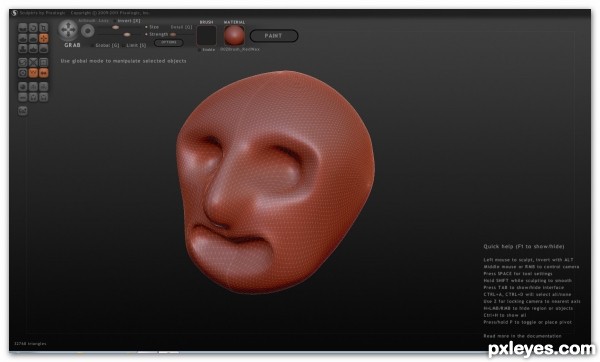
Task: Click the '32768 triangles' counter
Action: pyautogui.click(x=30, y=344)
